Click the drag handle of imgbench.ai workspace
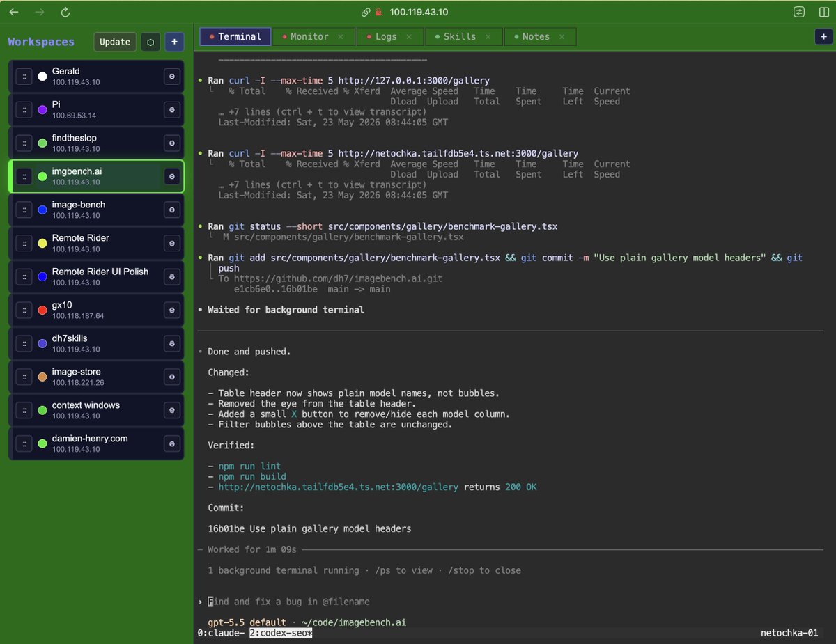 pos(24,177)
